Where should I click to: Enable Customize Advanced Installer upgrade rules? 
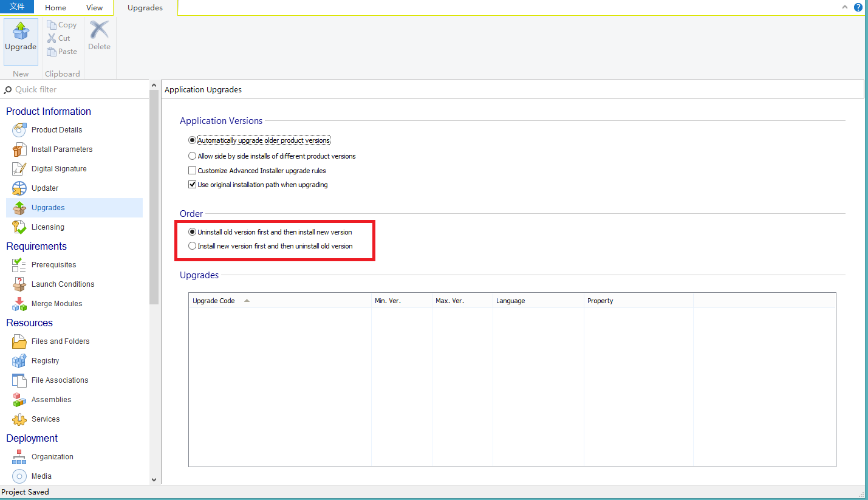193,171
